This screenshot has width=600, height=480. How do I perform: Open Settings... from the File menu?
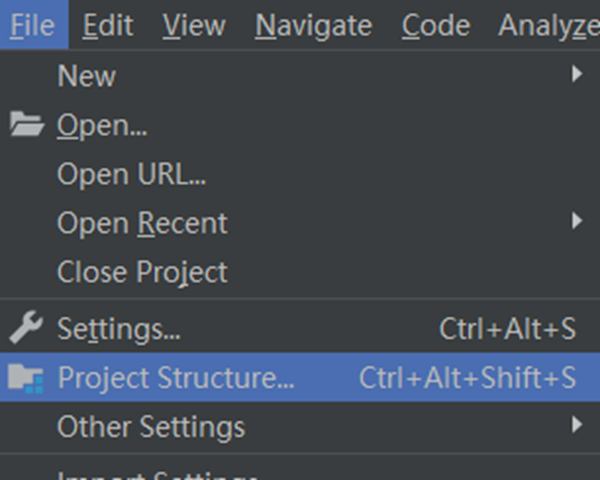tap(118, 329)
